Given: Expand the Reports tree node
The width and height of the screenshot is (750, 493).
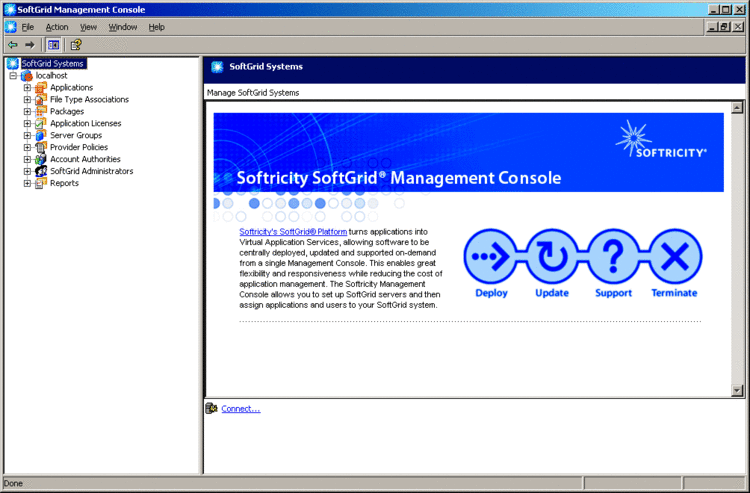Looking at the screenshot, I should coord(28,183).
